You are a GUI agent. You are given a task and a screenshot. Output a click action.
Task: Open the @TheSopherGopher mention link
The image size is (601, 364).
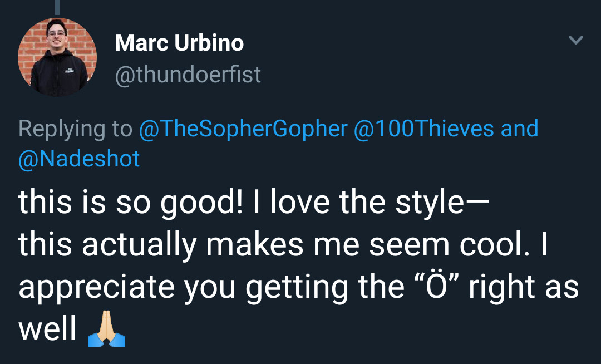pos(243,129)
